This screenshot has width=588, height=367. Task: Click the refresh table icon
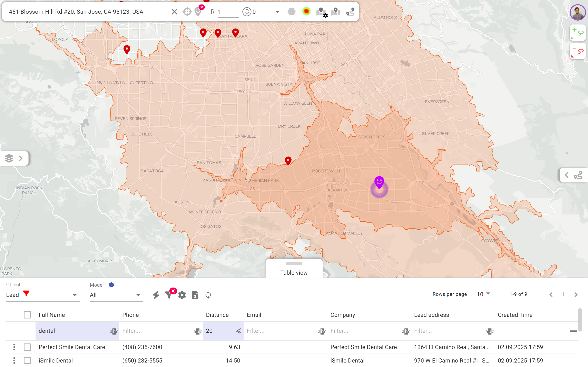pyautogui.click(x=208, y=295)
